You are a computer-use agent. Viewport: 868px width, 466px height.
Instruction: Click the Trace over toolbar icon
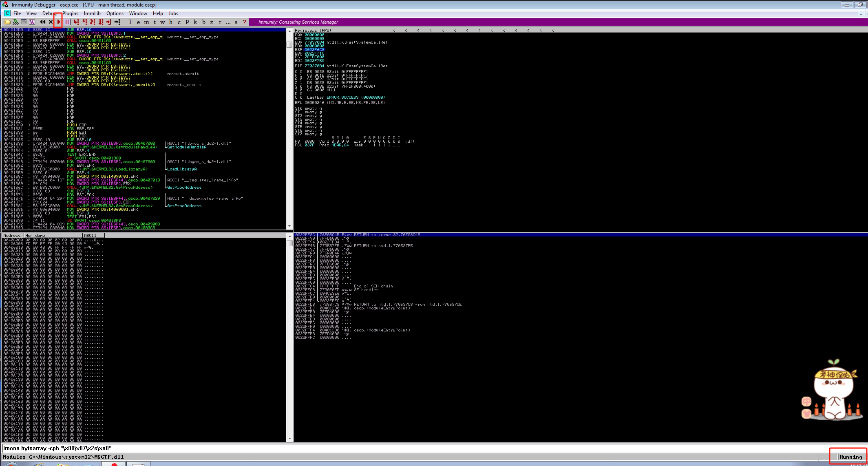(x=101, y=22)
